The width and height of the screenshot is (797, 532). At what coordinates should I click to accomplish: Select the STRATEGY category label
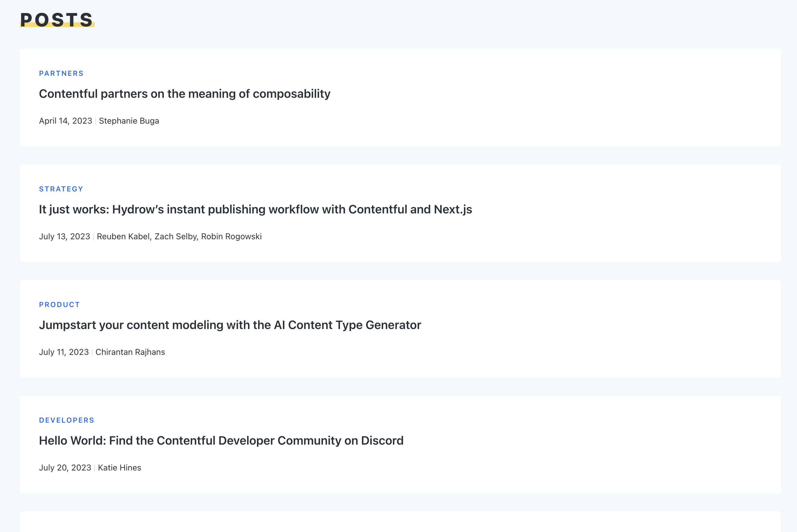(61, 189)
